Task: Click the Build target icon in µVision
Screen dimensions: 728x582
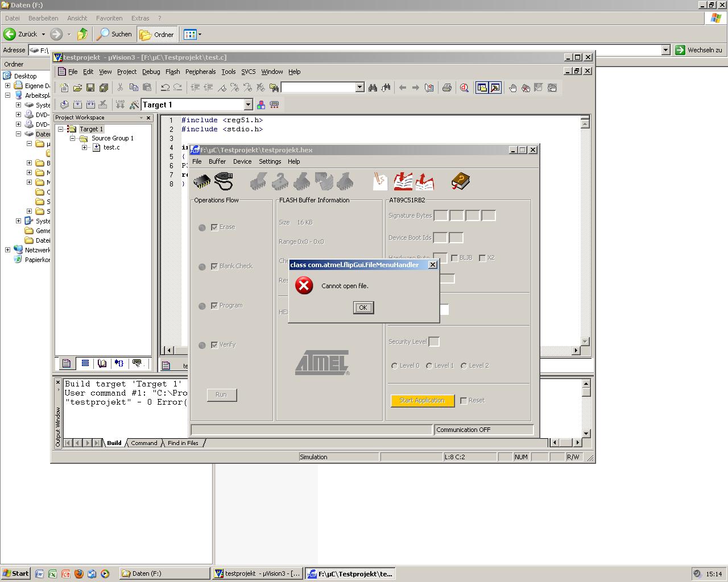Action: point(77,105)
